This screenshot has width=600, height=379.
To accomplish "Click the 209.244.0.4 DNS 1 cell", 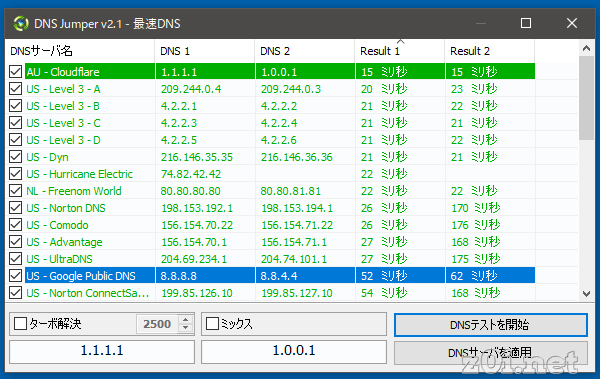I will [191, 89].
